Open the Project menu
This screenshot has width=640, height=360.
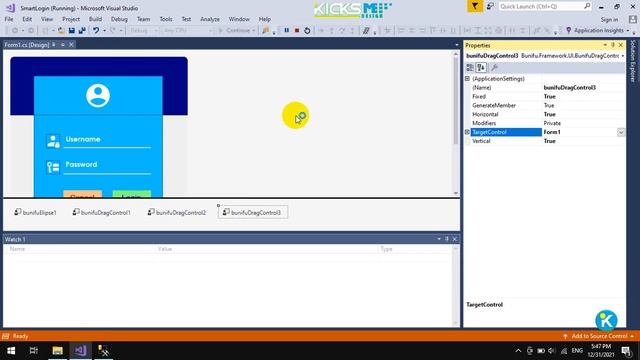tap(71, 19)
